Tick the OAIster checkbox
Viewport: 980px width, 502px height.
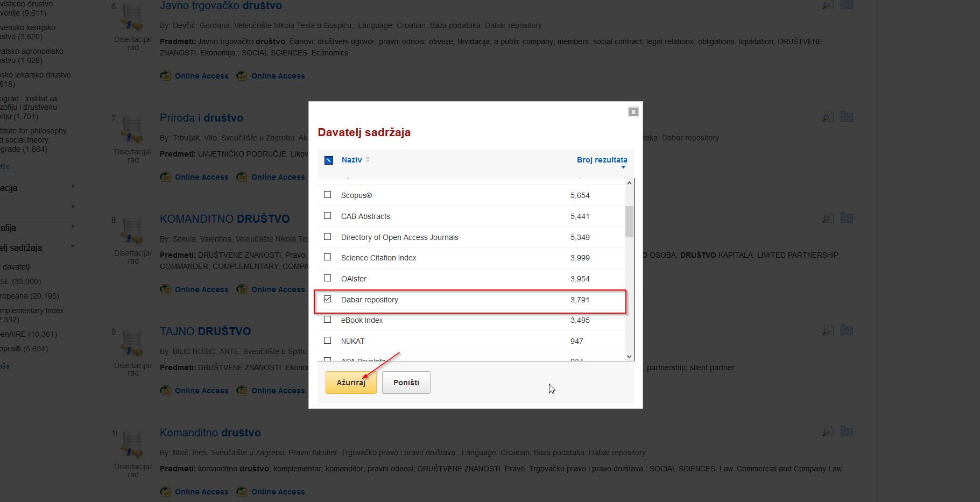(327, 278)
